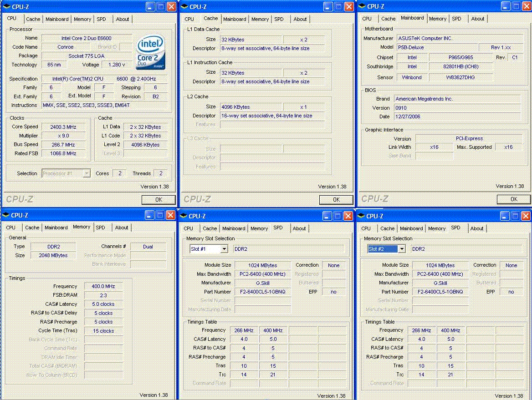The width and height of the screenshot is (532, 400).
Task: Show the About tab in the cache window
Action: coord(300,19)
